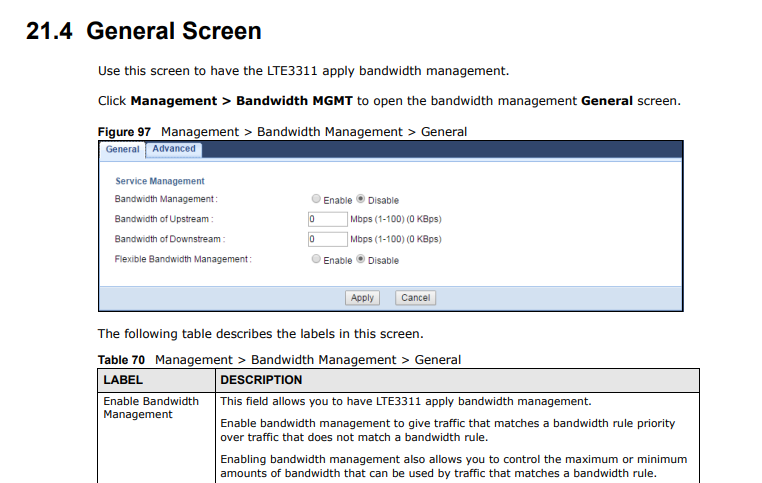
Task: Focus the Bandwidth of Downstream input box
Action: [326, 239]
